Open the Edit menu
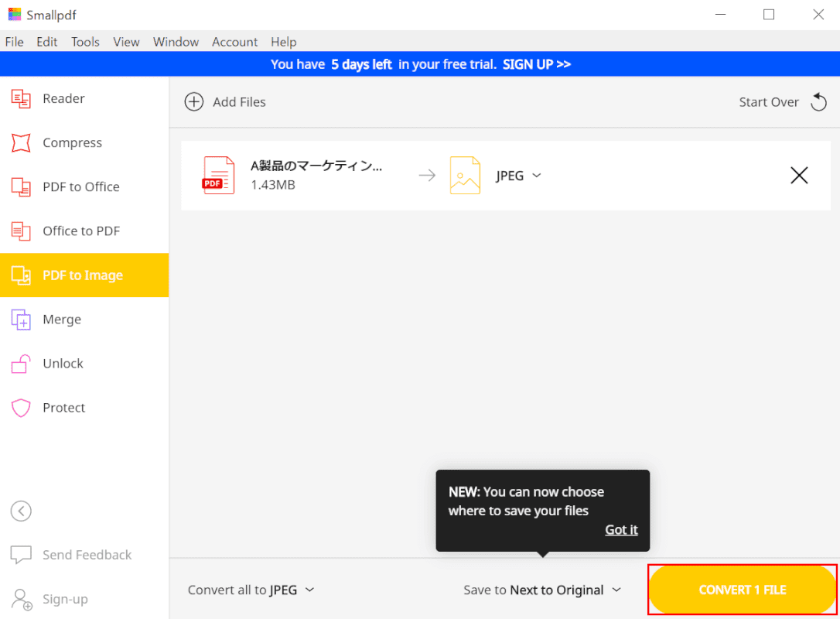Image resolution: width=840 pixels, height=619 pixels. [x=47, y=42]
